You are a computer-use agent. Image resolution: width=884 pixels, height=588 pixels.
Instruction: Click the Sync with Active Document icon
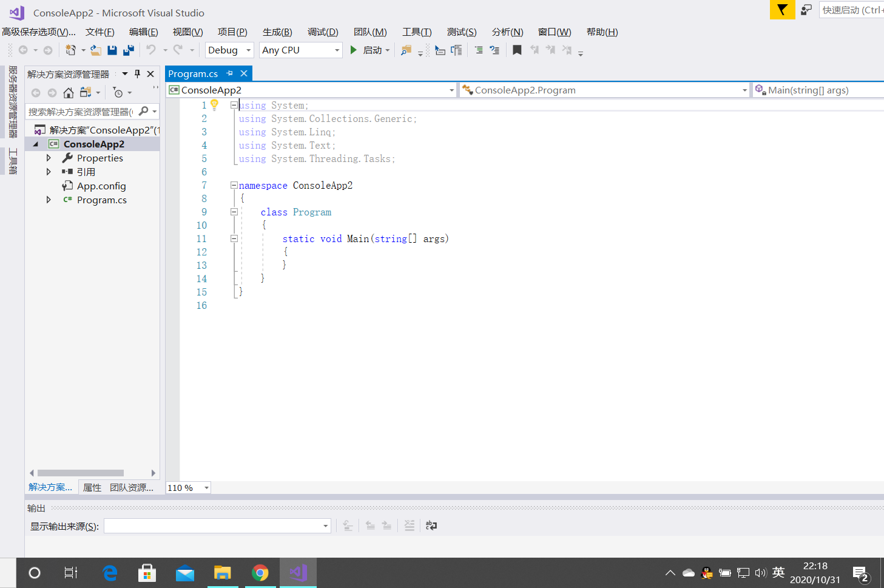tap(86, 93)
